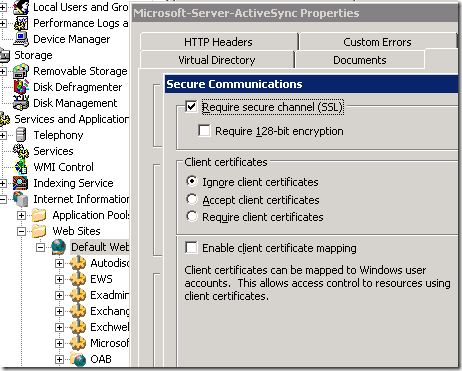Expand the Exadmin tree node
This screenshot has height=371, width=462.
pos(59,295)
